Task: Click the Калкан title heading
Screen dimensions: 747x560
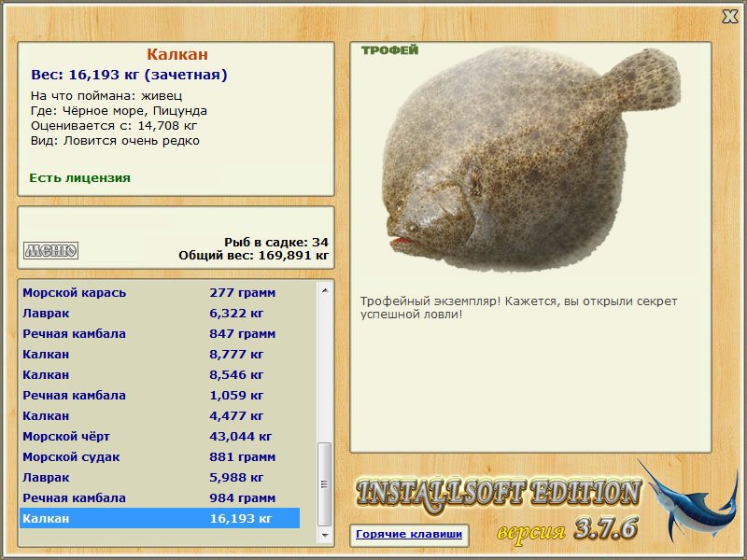Action: [x=177, y=54]
